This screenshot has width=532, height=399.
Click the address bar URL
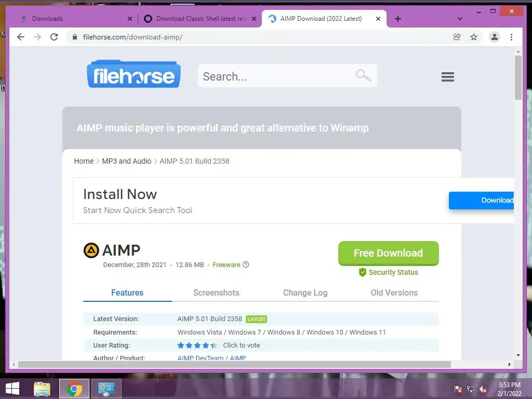[x=132, y=37]
